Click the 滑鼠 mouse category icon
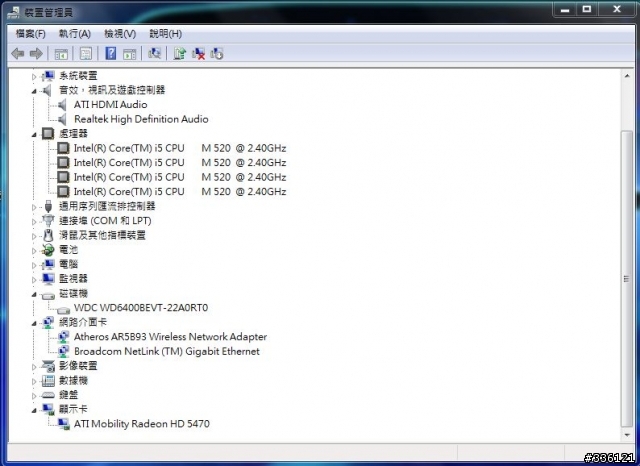 coord(48,235)
